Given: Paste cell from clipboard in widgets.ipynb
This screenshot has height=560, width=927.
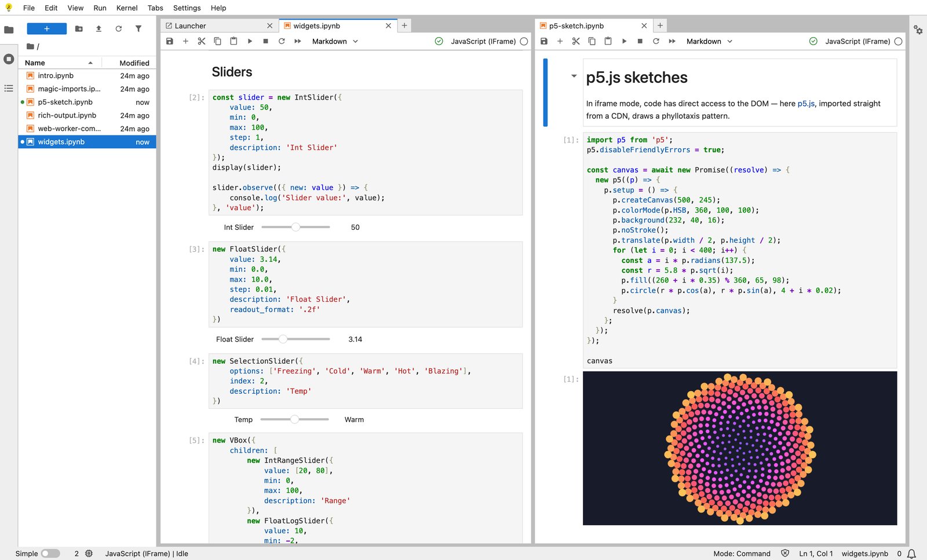Looking at the screenshot, I should [x=233, y=41].
